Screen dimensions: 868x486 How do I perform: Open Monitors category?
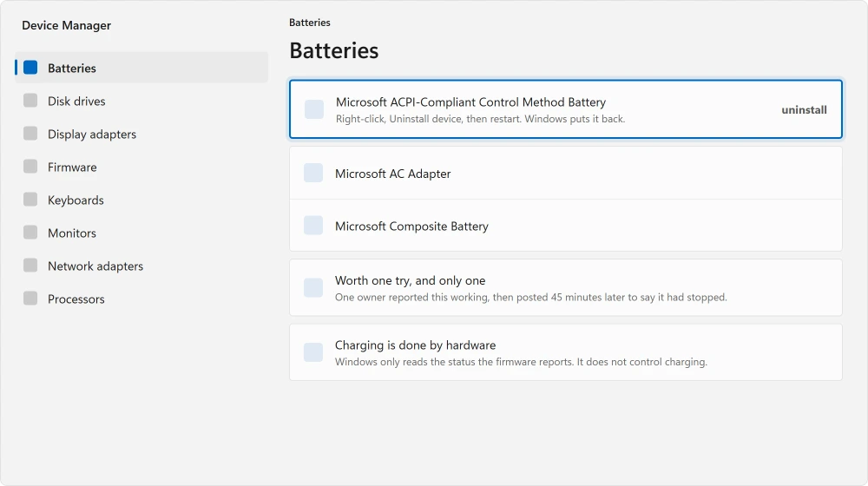pyautogui.click(x=141, y=233)
